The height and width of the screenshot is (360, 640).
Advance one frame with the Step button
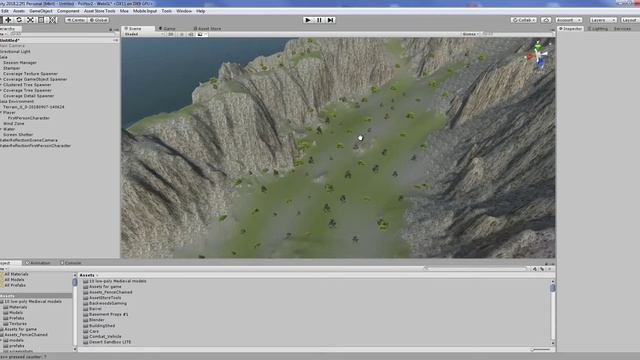pos(331,20)
